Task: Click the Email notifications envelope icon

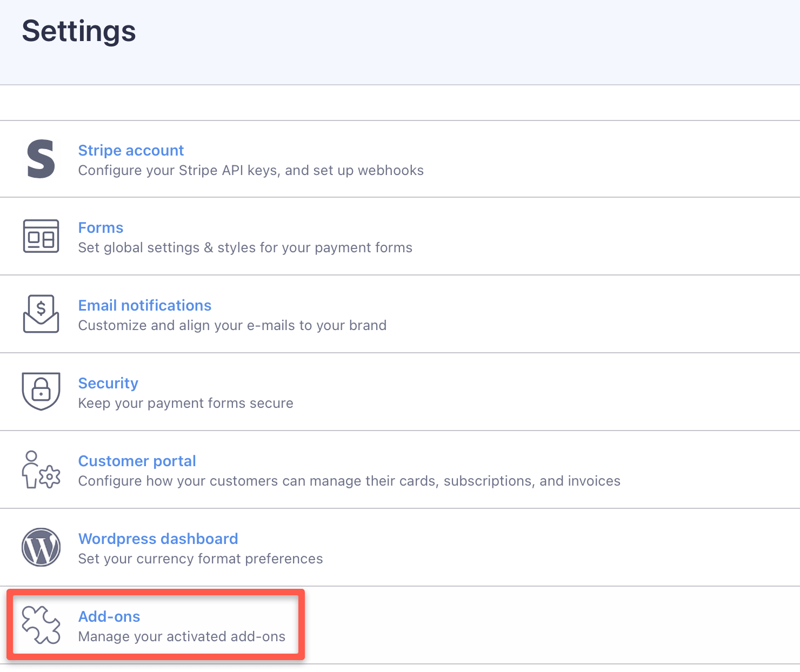Action: [41, 314]
